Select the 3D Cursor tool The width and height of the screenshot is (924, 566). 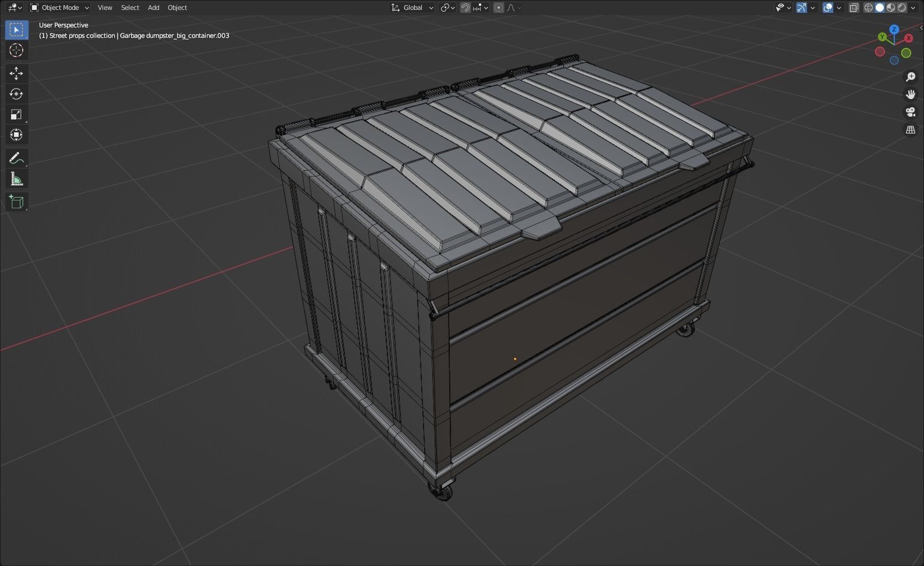(x=16, y=50)
